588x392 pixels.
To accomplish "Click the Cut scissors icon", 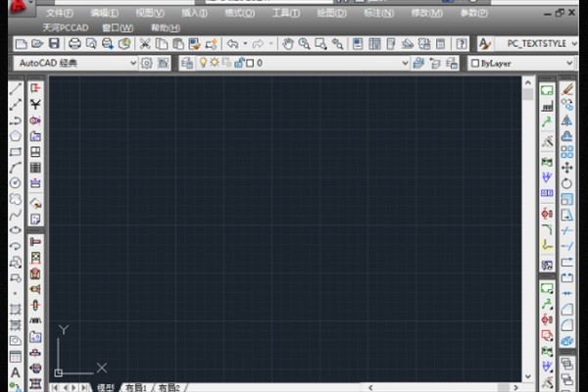I will point(145,44).
